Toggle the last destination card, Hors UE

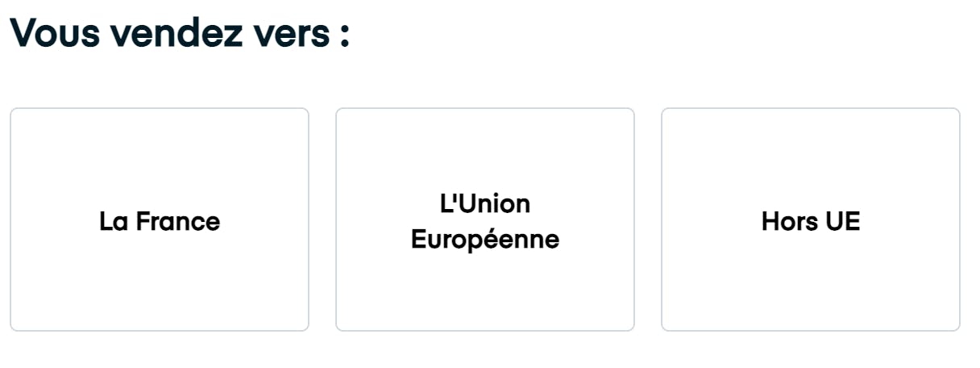[x=811, y=220]
